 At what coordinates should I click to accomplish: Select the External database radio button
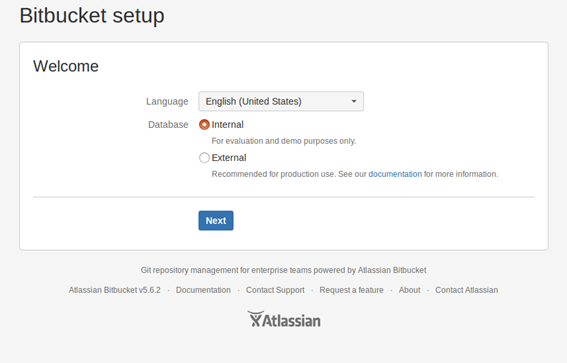tap(204, 158)
